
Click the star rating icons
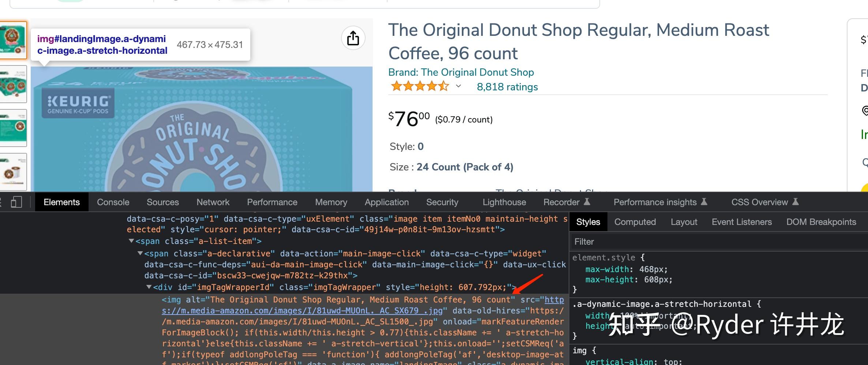(420, 86)
